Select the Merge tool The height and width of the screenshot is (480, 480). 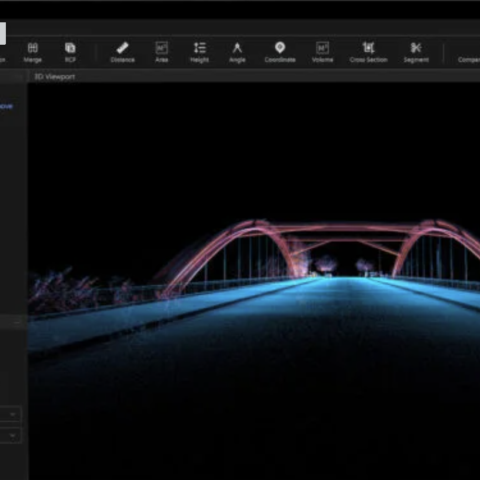pos(33,52)
